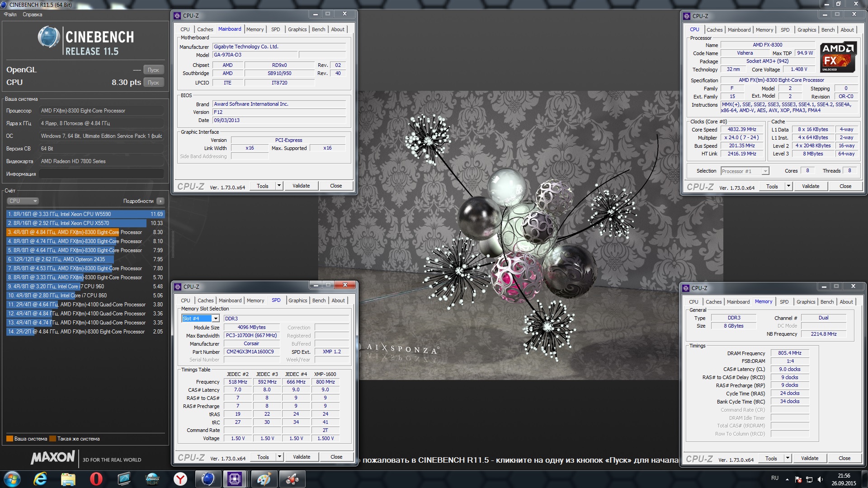
Task: Click the Core Speed value 4832.39 MHz
Action: coord(742,130)
